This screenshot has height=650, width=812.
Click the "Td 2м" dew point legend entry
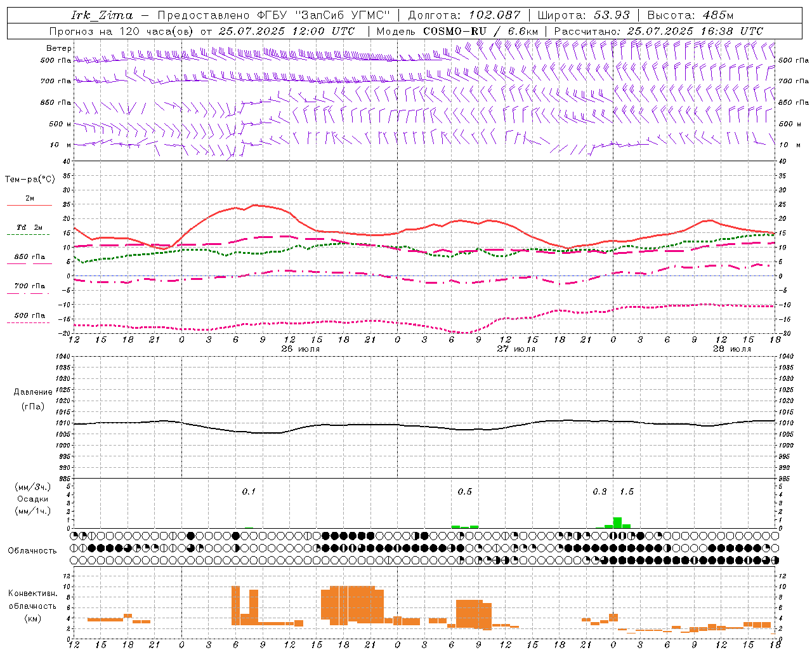[x=29, y=227]
